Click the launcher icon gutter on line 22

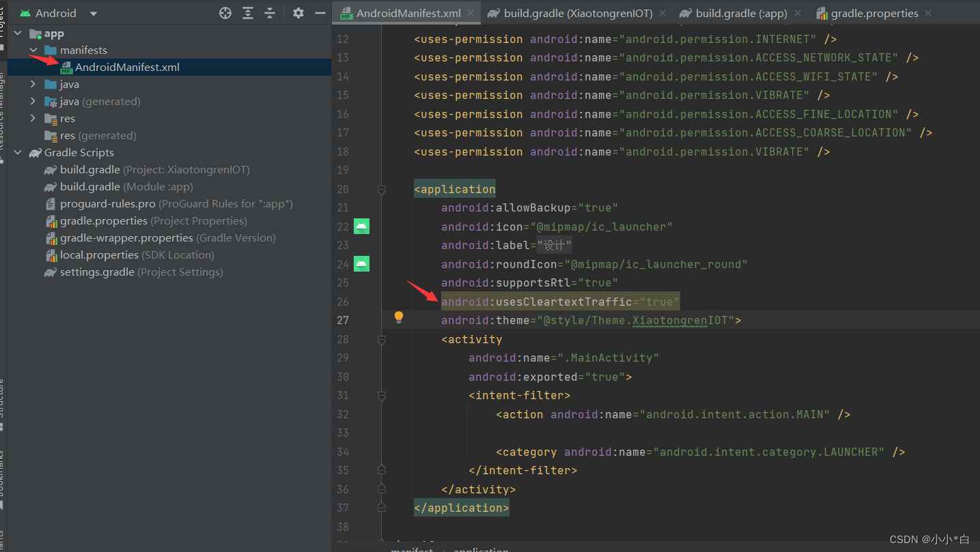(361, 227)
